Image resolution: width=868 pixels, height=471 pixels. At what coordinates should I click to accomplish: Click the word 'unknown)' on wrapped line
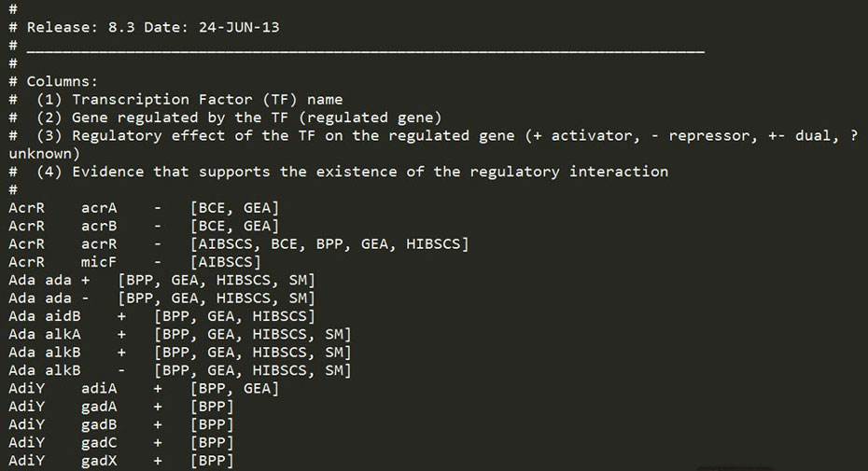click(44, 153)
